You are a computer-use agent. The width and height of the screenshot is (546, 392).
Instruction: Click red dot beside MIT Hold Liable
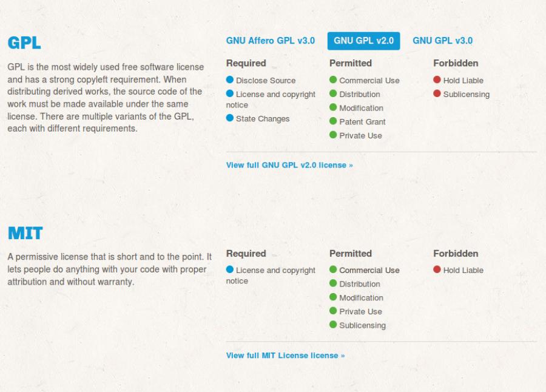coord(437,269)
